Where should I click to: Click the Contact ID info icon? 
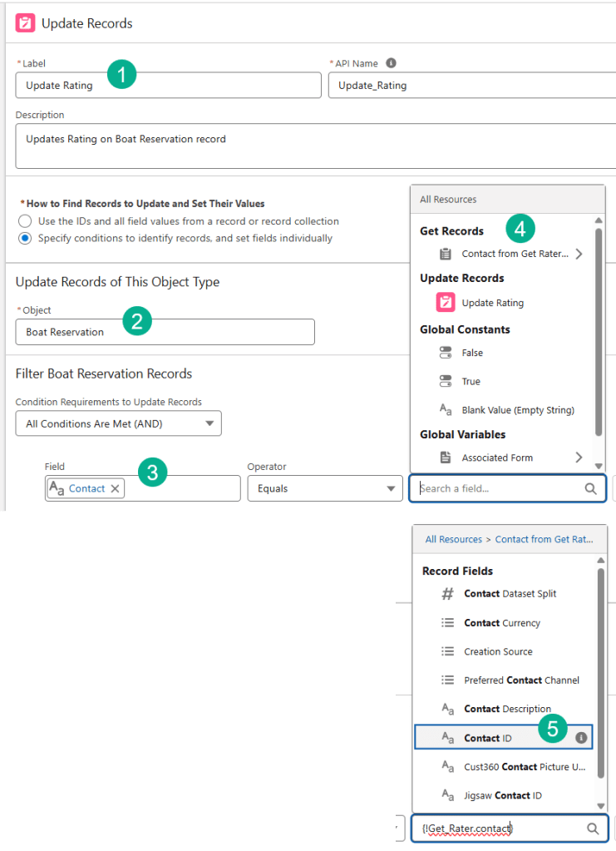pyautogui.click(x=581, y=738)
